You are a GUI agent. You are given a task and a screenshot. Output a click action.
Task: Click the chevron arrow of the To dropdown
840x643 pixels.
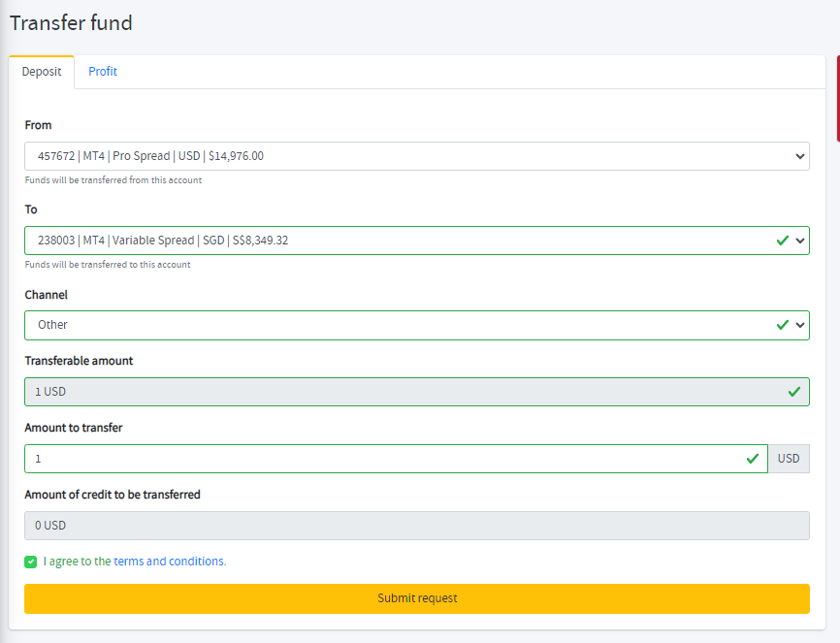point(800,241)
